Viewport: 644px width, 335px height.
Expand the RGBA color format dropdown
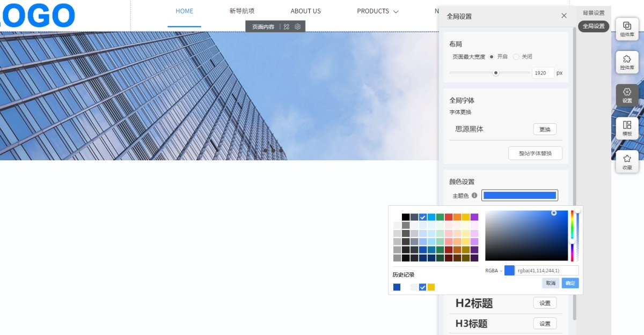[x=494, y=271]
